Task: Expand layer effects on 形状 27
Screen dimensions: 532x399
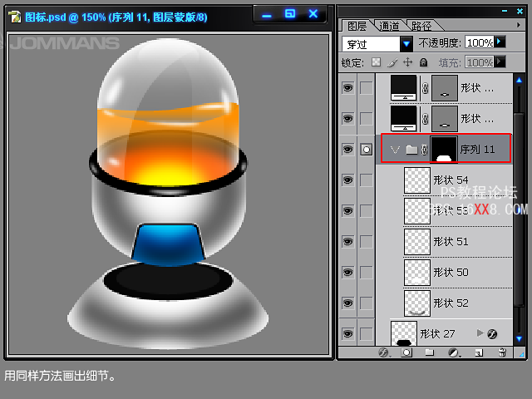Action: coord(480,333)
